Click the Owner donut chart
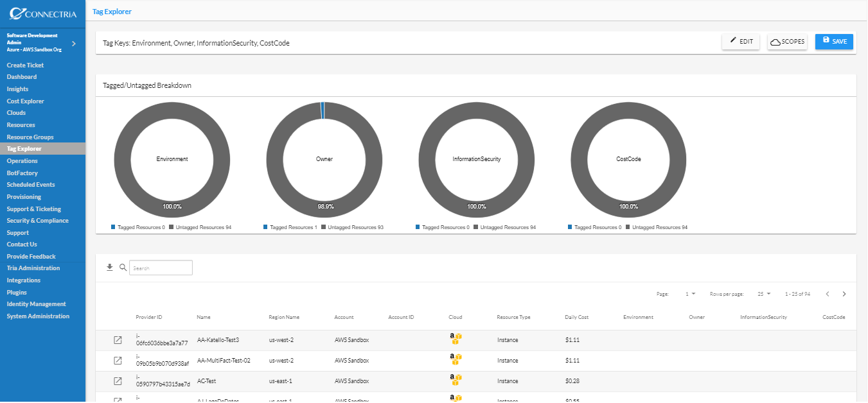868x403 pixels. click(324, 159)
